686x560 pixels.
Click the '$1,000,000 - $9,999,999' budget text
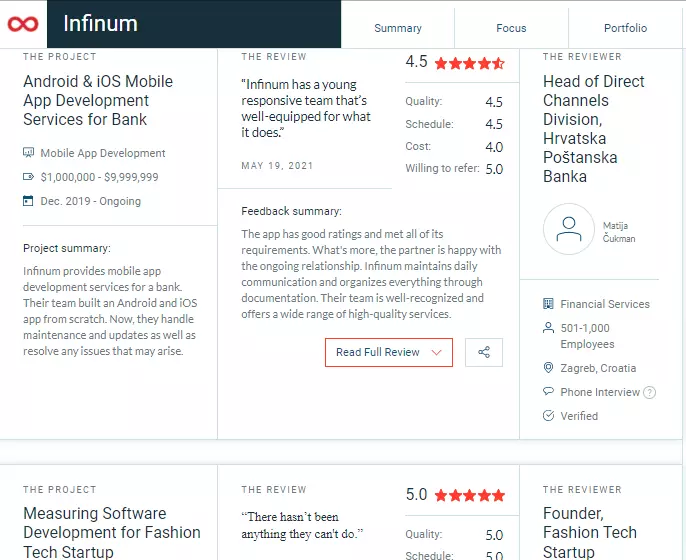(x=99, y=177)
